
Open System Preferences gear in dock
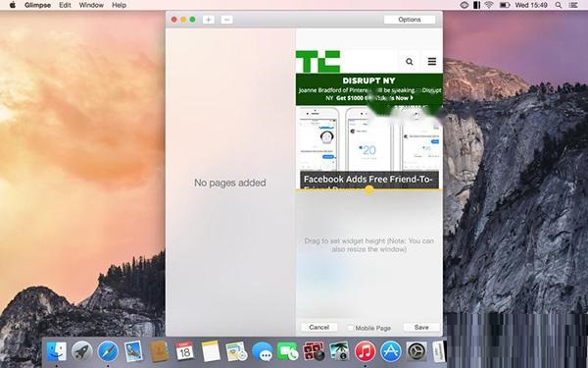[x=416, y=351]
